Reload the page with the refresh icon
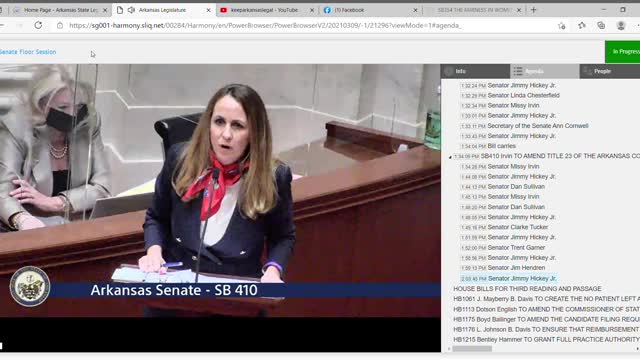Viewport: 640px width, 360px height. coord(38,25)
